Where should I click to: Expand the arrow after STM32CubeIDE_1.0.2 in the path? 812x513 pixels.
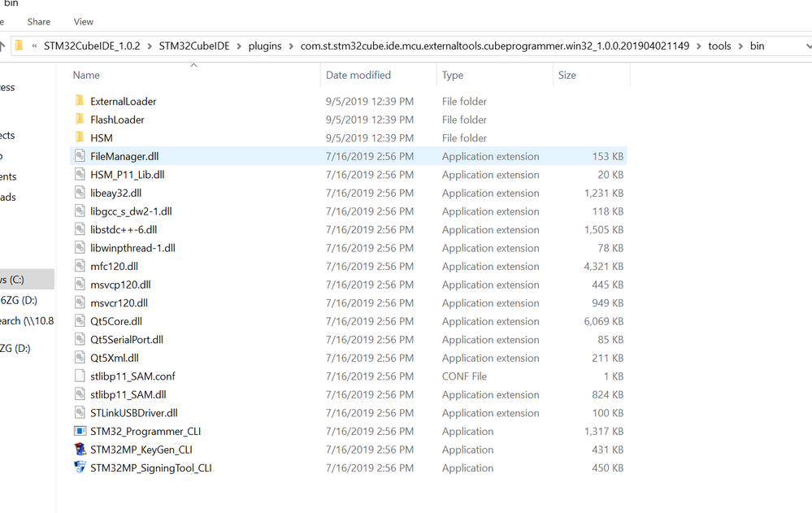click(x=150, y=46)
